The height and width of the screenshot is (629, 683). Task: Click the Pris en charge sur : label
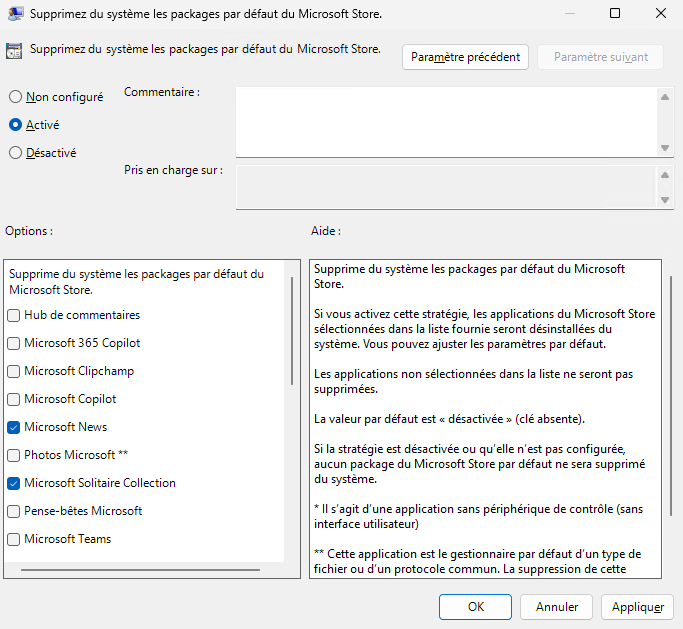click(x=173, y=170)
